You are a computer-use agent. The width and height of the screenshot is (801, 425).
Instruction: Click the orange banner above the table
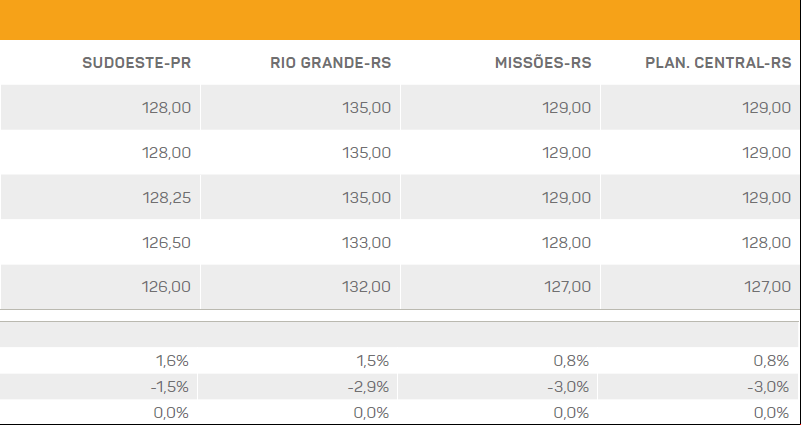[400, 20]
